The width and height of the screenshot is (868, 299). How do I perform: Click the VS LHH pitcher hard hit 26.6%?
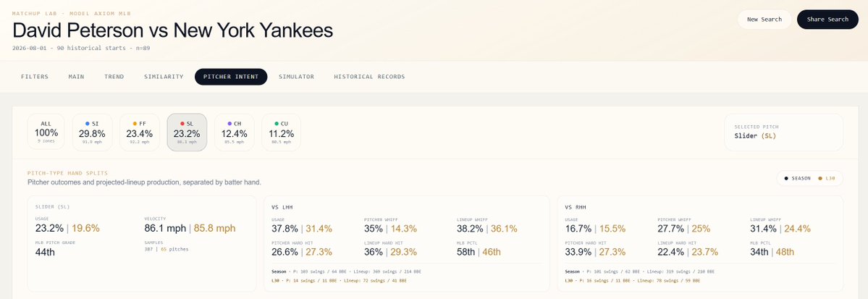pyautogui.click(x=285, y=252)
